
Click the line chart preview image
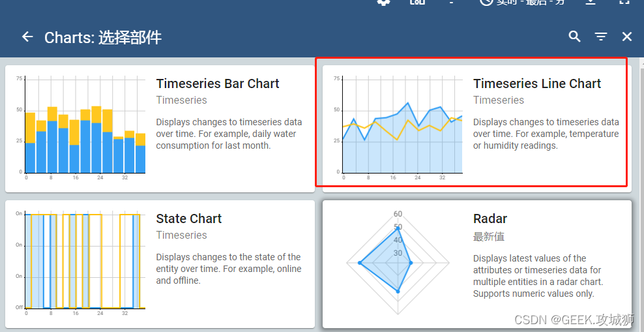click(x=398, y=128)
